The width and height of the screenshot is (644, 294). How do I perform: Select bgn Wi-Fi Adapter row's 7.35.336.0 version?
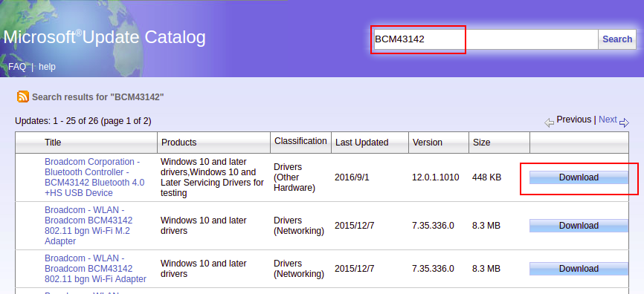(x=433, y=269)
